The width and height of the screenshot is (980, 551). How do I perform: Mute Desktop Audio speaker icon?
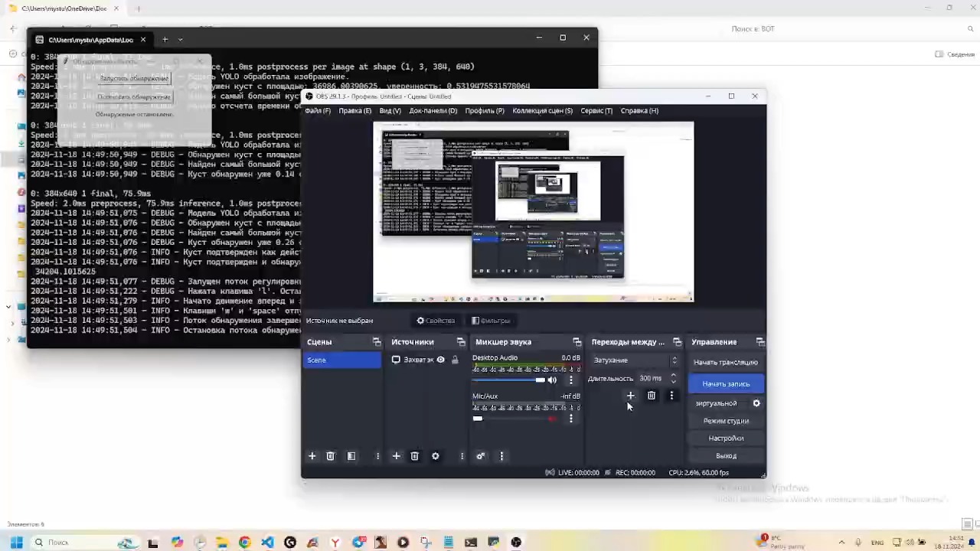tap(552, 380)
